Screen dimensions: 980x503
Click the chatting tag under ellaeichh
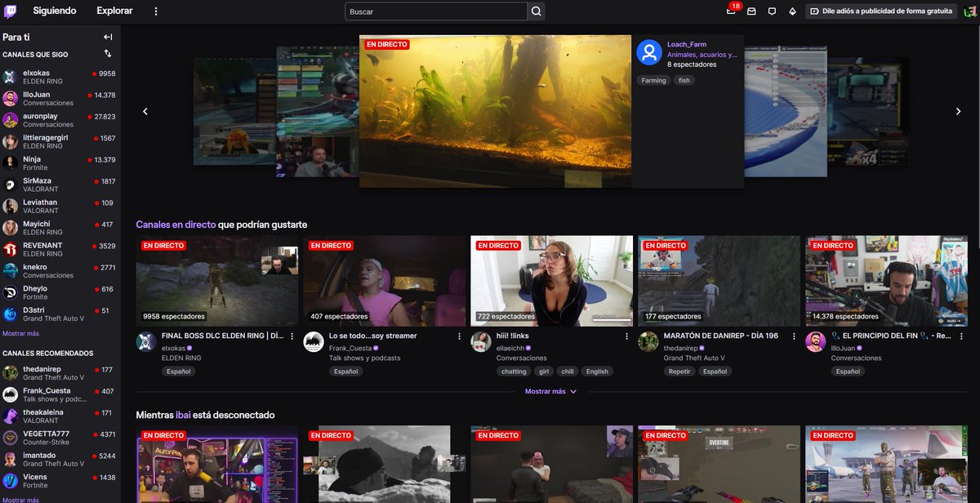(514, 372)
